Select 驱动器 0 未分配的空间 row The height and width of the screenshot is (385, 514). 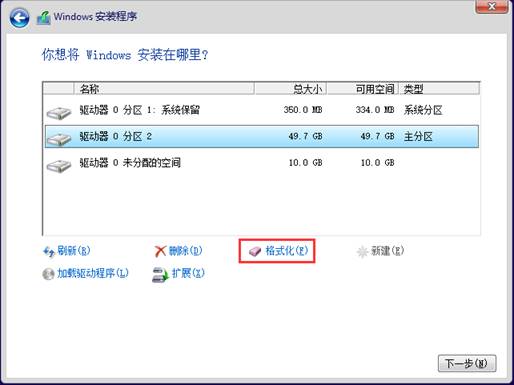point(262,163)
